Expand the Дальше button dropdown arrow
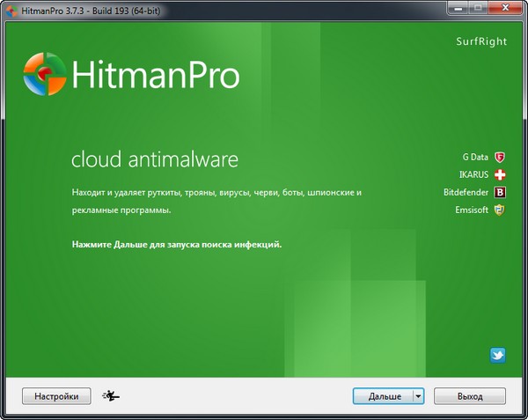This screenshot has width=528, height=420. coord(418,396)
